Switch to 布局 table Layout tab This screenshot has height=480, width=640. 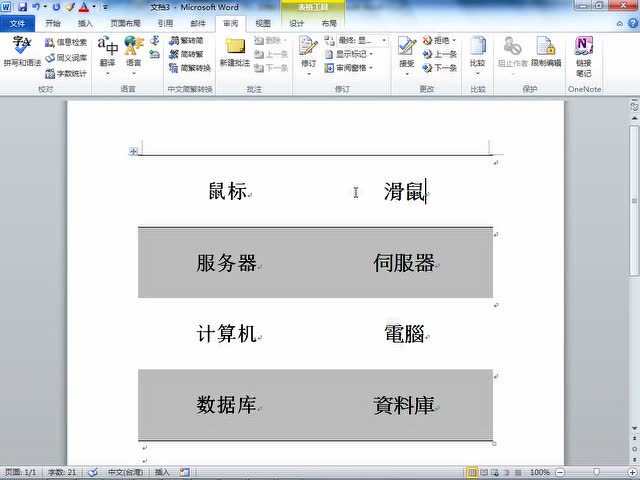point(329,24)
